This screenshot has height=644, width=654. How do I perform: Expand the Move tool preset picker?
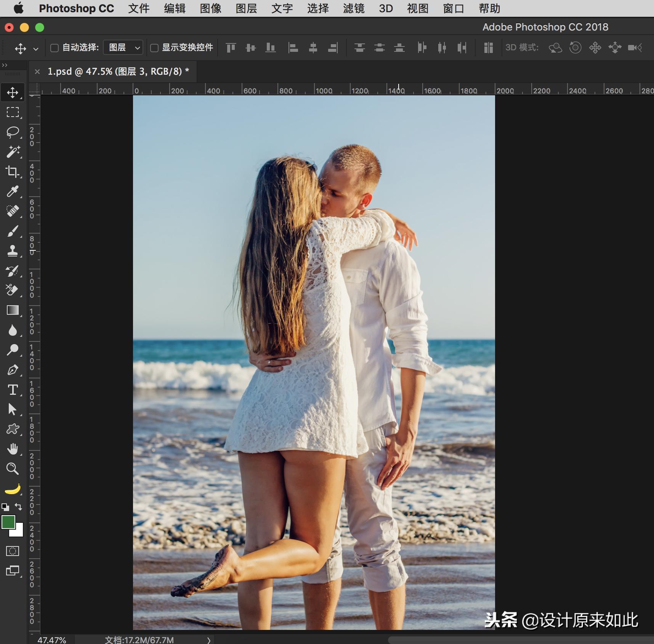[x=36, y=49]
